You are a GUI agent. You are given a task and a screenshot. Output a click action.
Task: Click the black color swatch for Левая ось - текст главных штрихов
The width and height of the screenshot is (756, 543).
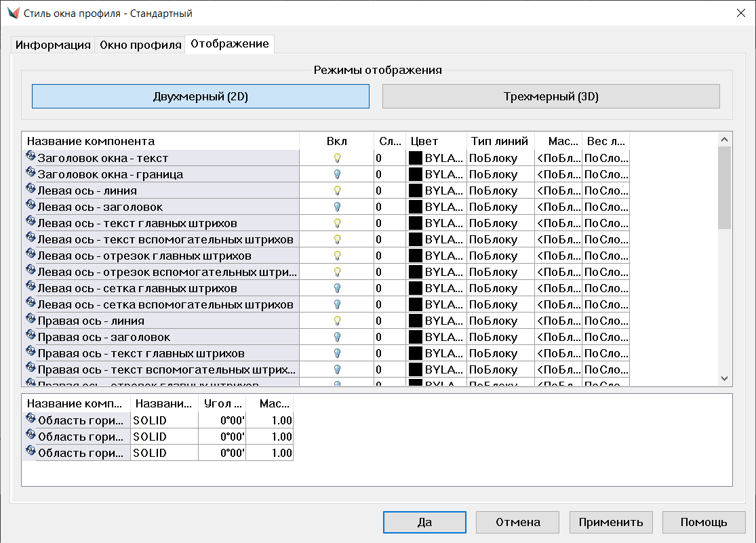pos(415,223)
